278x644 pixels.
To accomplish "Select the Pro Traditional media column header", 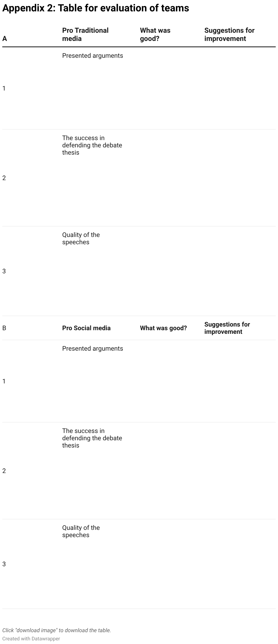I will click(85, 35).
